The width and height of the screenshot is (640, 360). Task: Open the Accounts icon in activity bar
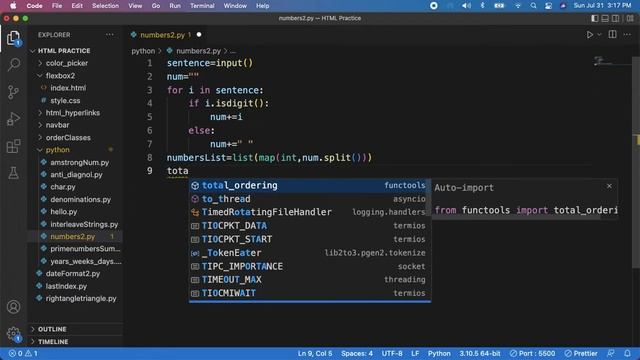(x=13, y=307)
